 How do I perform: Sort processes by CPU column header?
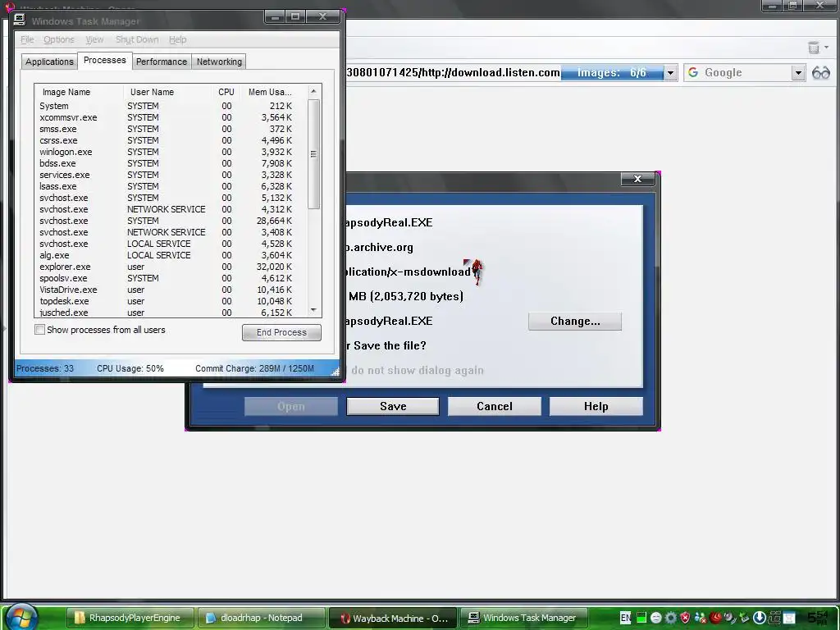point(226,92)
